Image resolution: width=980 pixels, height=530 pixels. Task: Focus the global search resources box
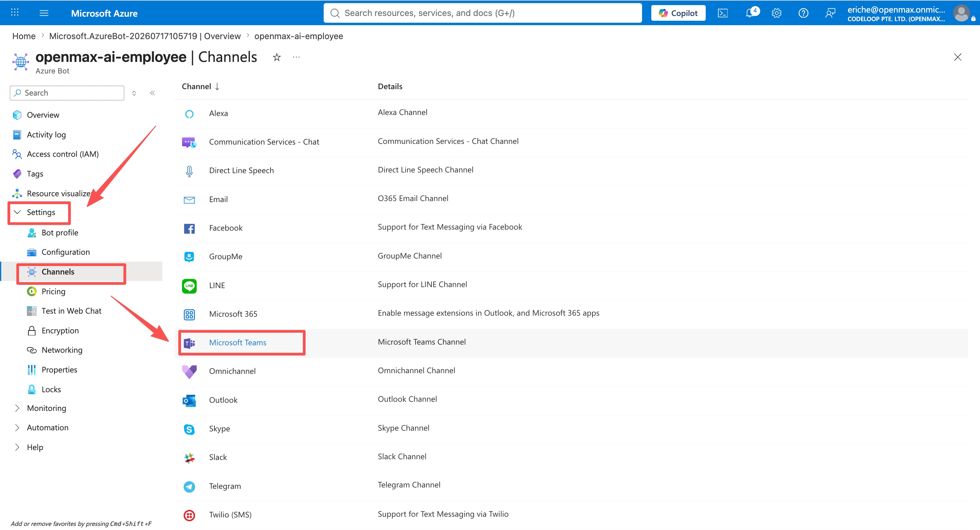(483, 13)
